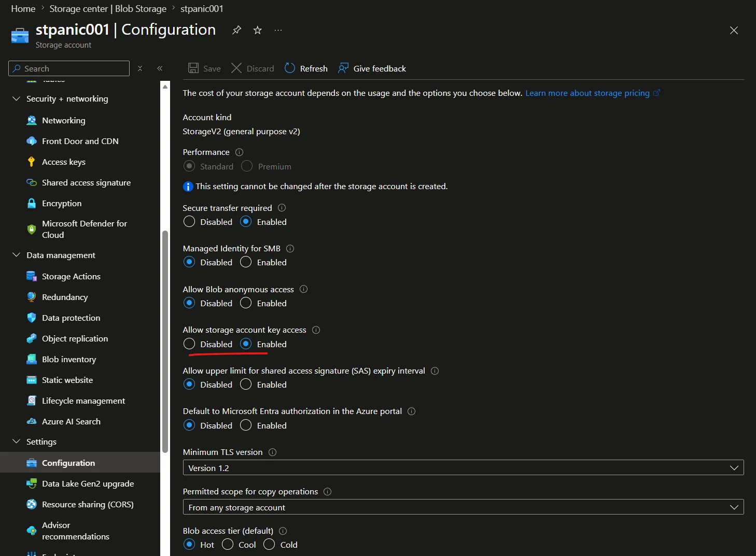Click the Redundancy globe icon
756x556 pixels.
(32, 297)
